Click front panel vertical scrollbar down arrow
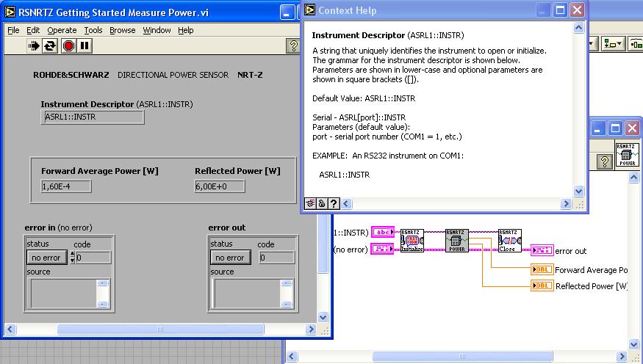Image resolution: width=643 pixels, height=364 pixels. pyautogui.click(x=323, y=317)
